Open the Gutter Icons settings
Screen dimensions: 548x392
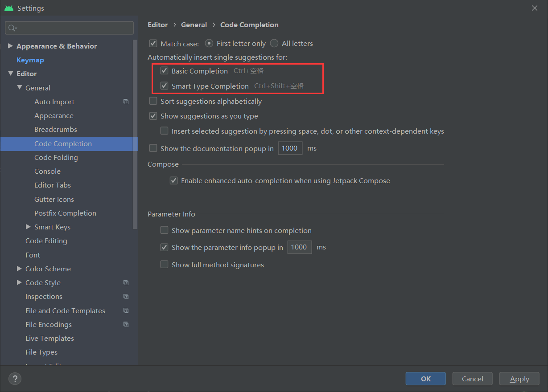[54, 199]
